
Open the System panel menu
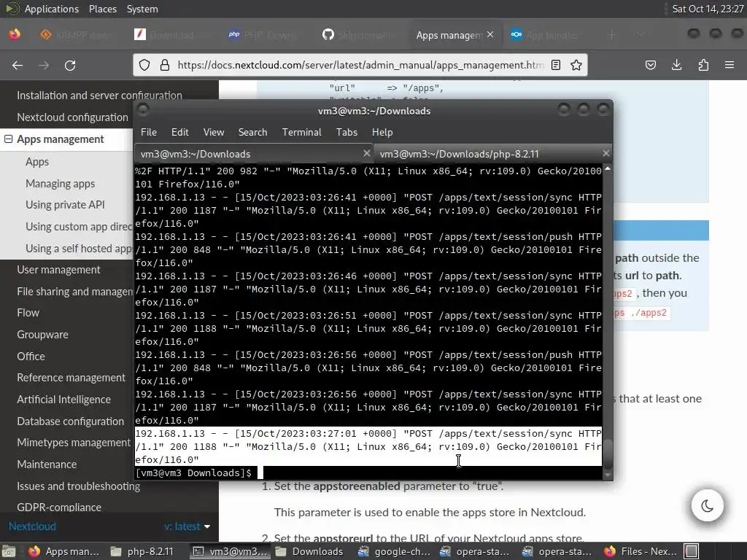(142, 9)
